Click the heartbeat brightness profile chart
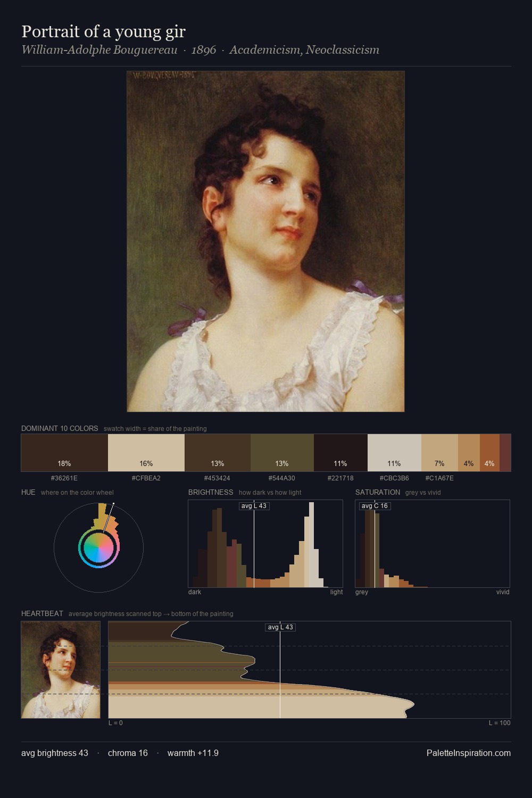The width and height of the screenshot is (532, 798). click(310, 669)
